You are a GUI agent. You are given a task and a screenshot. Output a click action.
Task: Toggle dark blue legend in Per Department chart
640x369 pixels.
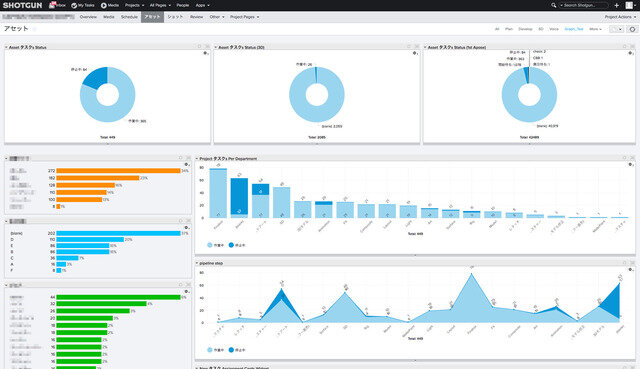point(237,245)
